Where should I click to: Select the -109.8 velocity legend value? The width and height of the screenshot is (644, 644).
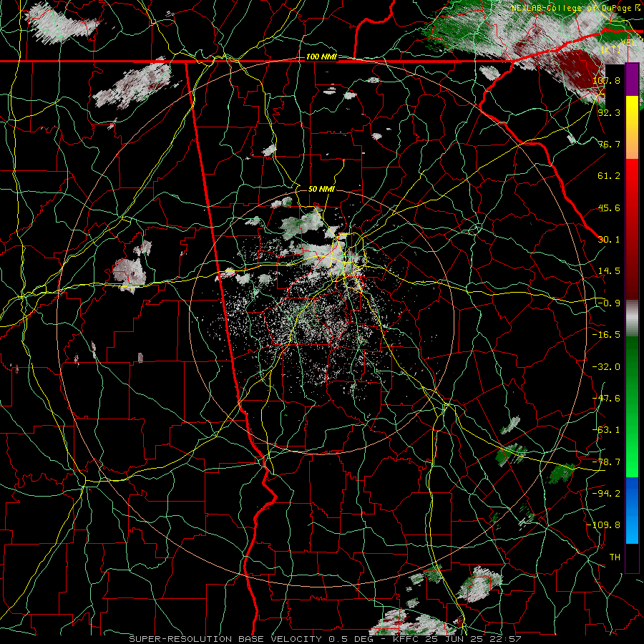[x=603, y=525]
